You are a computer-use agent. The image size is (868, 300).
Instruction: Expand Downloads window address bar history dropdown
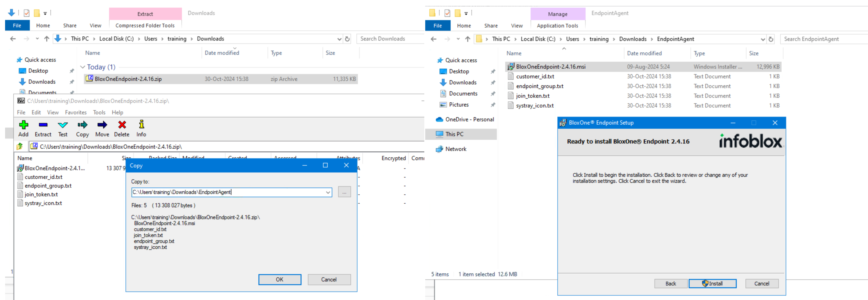[339, 39]
